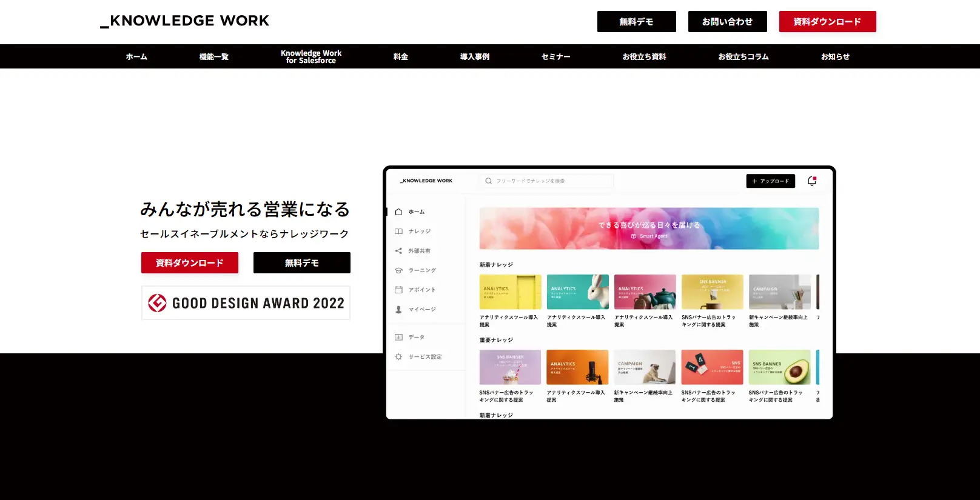This screenshot has width=980, height=500.
Task: Open the お役立ちコラム menu item
Action: (743, 56)
